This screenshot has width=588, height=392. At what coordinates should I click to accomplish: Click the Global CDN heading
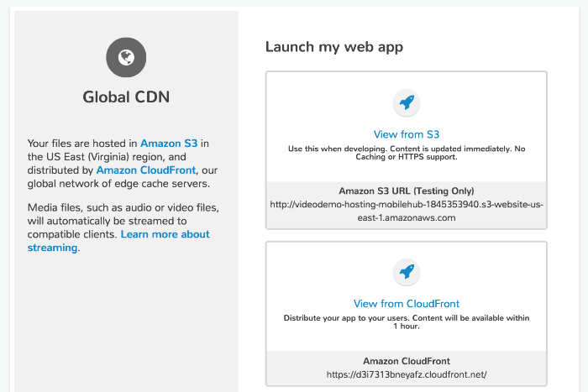point(126,97)
